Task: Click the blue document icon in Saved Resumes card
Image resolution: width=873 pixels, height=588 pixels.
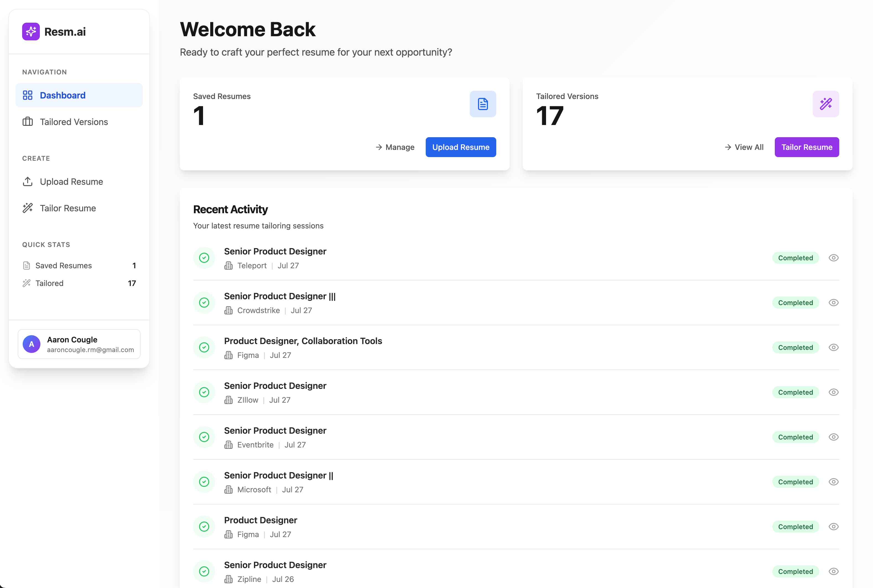Action: coord(483,104)
